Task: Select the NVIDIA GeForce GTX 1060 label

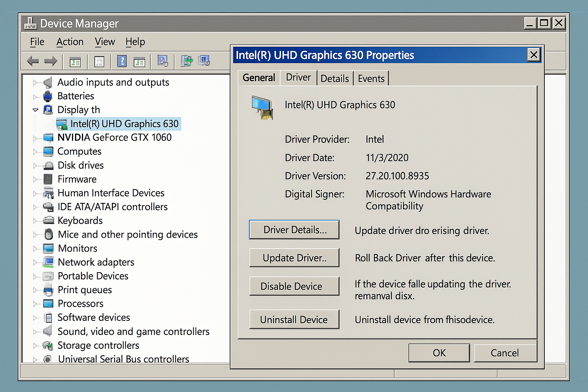Action: [x=114, y=137]
